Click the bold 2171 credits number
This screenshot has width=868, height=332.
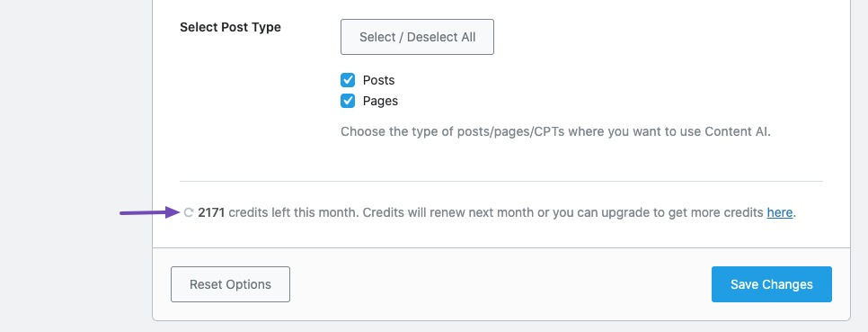click(x=211, y=212)
